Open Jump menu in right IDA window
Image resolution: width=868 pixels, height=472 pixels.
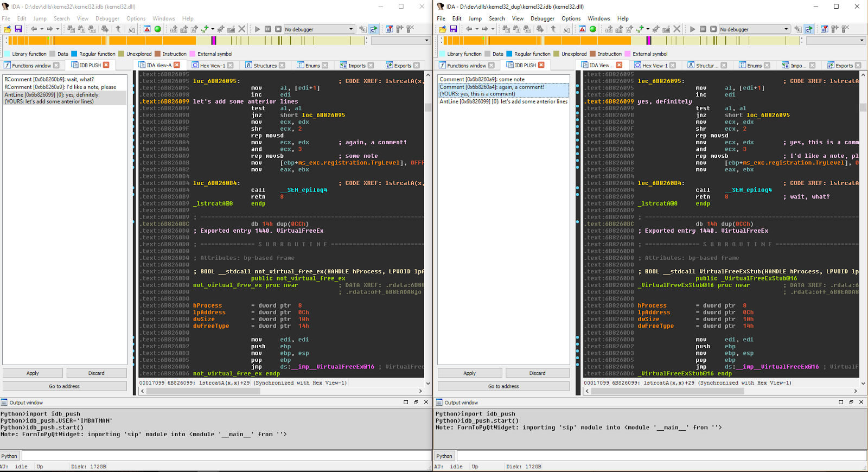tap(475, 18)
